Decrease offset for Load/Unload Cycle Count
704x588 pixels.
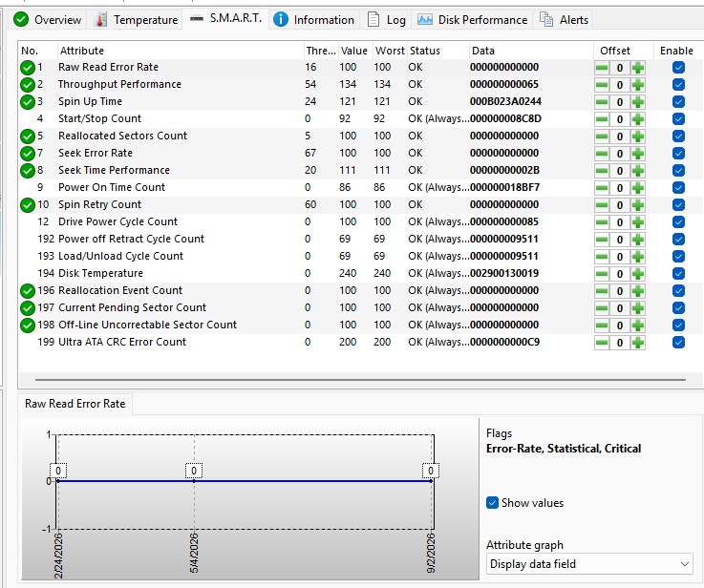[x=602, y=257]
